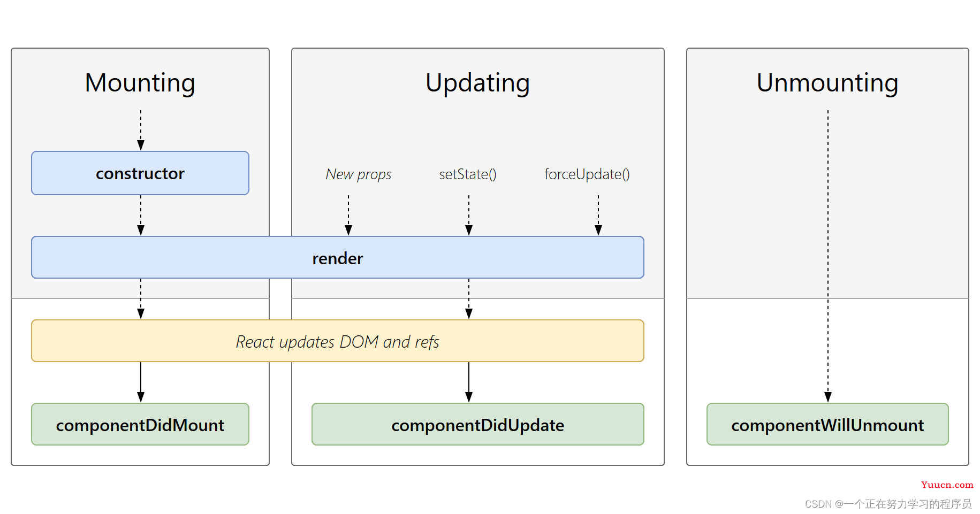980x514 pixels.
Task: Click the Yuucn.com red text
Action: click(947, 485)
